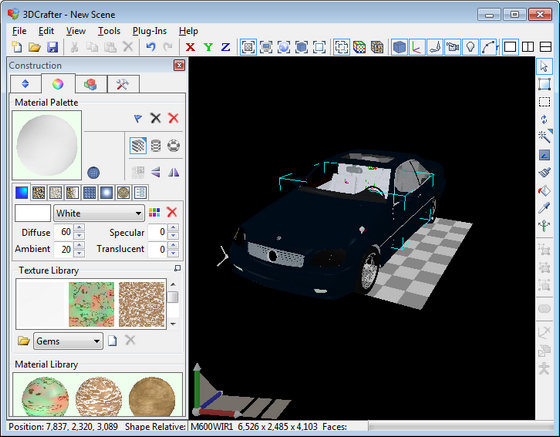Click the Save scene toolbar icon
This screenshot has width=560, height=437.
(x=52, y=47)
